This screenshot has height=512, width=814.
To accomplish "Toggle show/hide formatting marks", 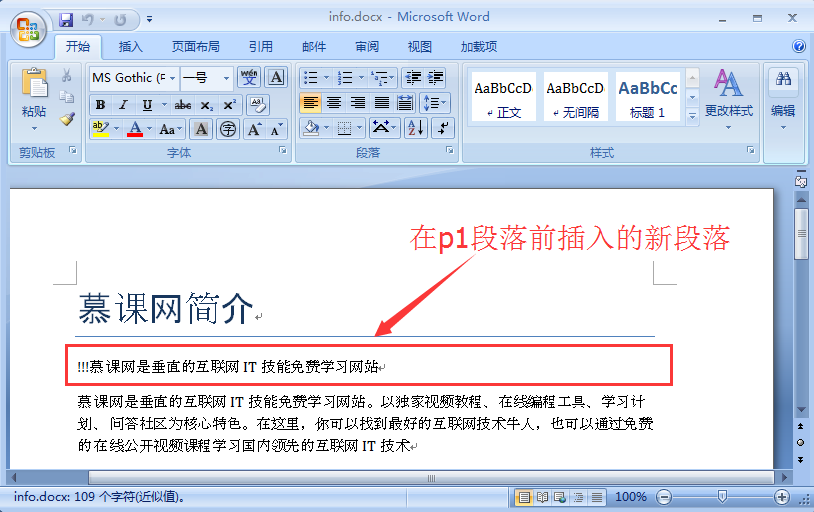I will tap(443, 128).
